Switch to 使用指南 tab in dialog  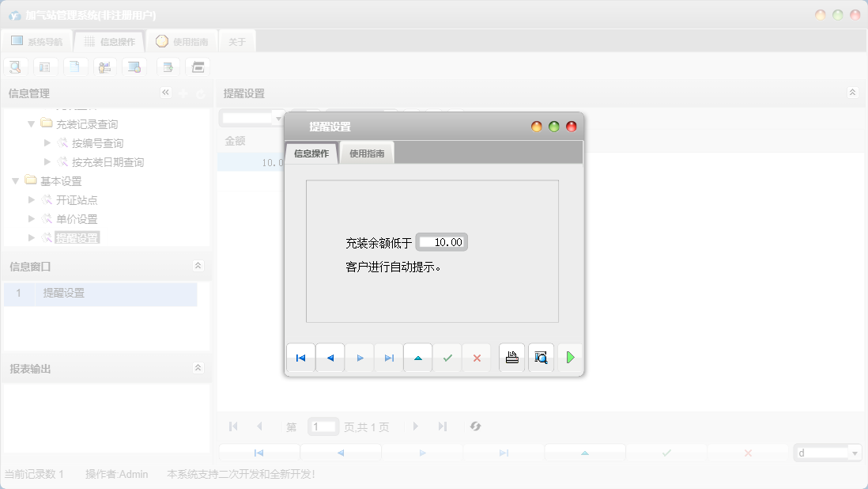(367, 154)
